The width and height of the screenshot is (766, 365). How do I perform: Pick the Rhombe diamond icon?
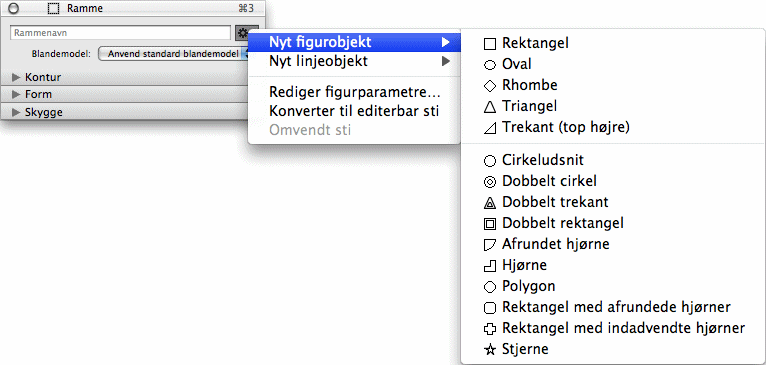tap(489, 86)
